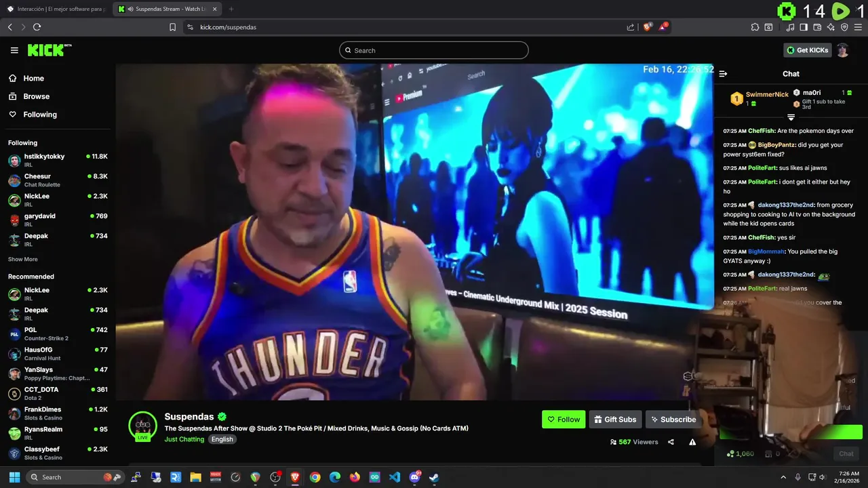
Task: Open the media music note control icon
Action: pyautogui.click(x=790, y=27)
